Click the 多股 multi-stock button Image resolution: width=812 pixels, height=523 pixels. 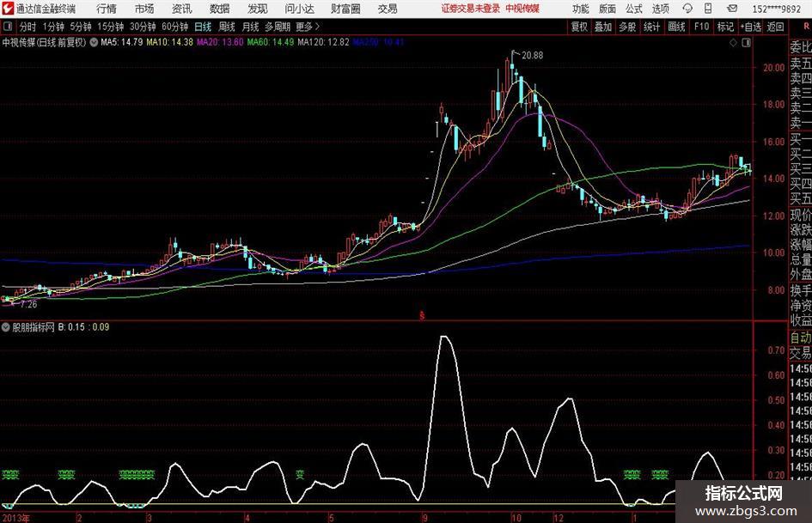tap(627, 27)
